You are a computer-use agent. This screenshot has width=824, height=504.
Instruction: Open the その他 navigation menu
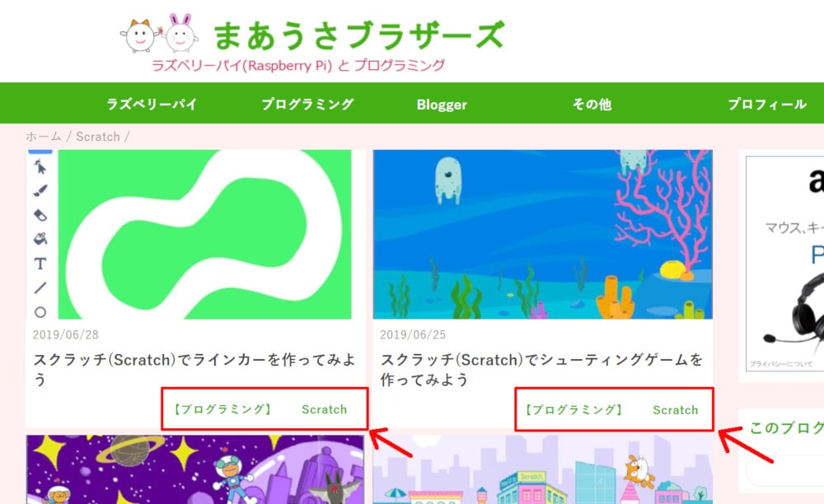[591, 103]
